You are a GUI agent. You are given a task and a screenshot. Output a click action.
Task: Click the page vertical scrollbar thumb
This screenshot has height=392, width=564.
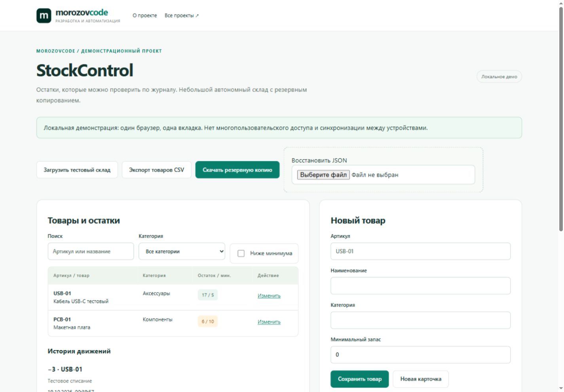tap(561, 119)
